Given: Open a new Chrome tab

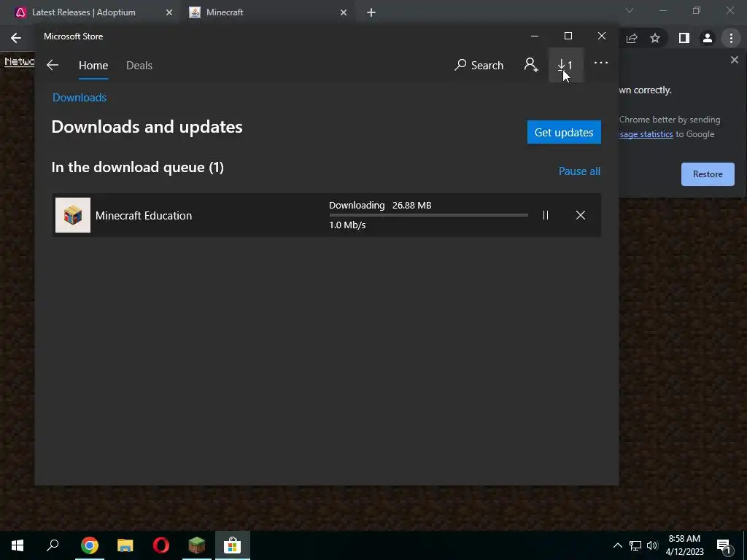Looking at the screenshot, I should (371, 13).
